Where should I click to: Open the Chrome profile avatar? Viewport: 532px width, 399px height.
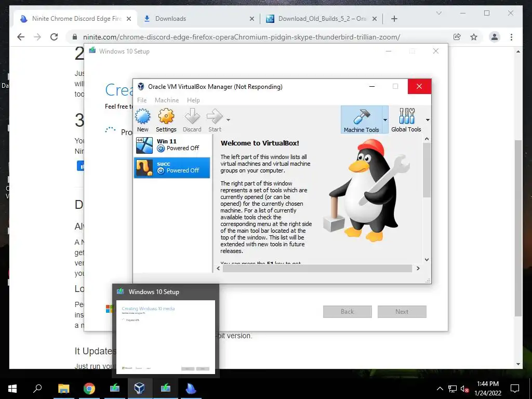495,37
